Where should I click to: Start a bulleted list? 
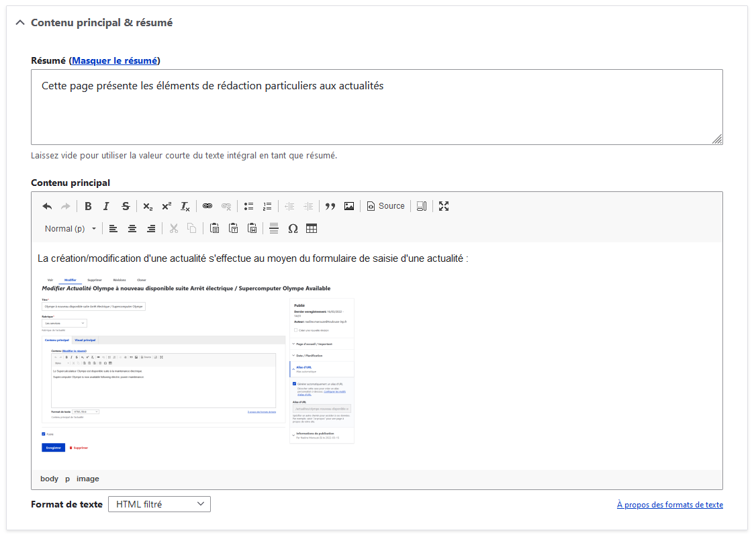coord(248,206)
